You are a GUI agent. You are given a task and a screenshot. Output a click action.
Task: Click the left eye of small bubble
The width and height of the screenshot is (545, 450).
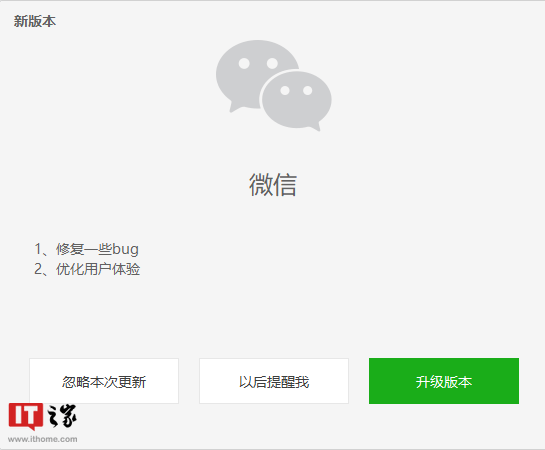285,91
